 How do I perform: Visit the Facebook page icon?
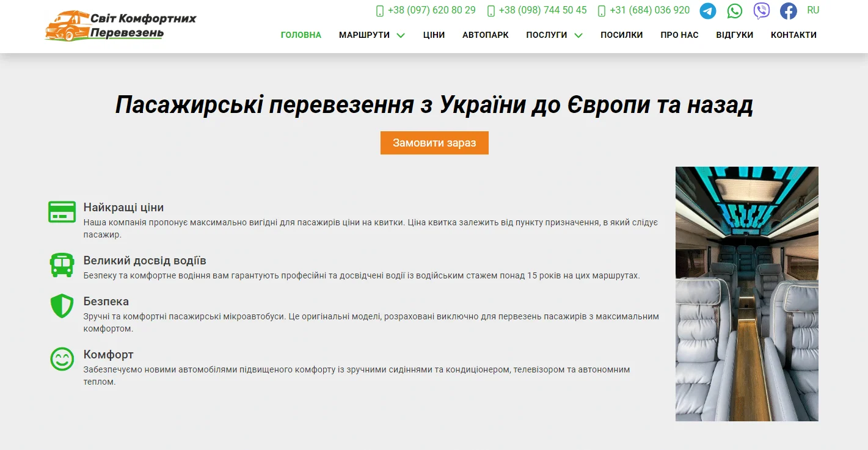tap(789, 11)
